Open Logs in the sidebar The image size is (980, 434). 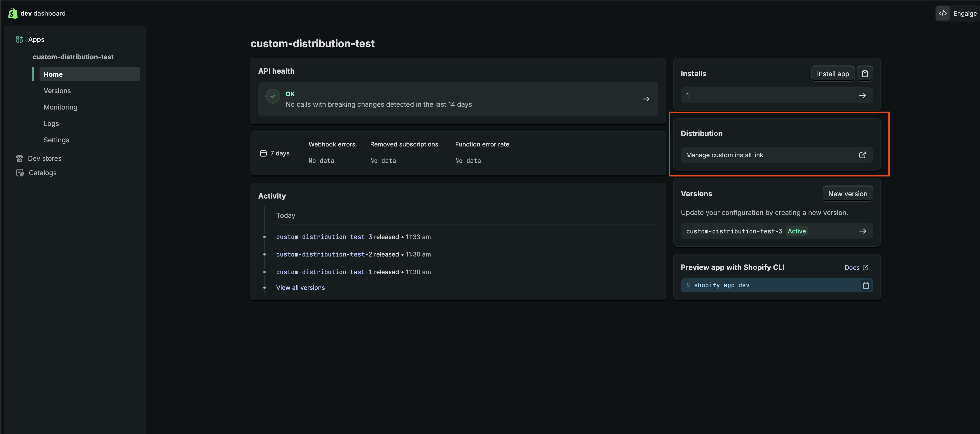pos(51,124)
